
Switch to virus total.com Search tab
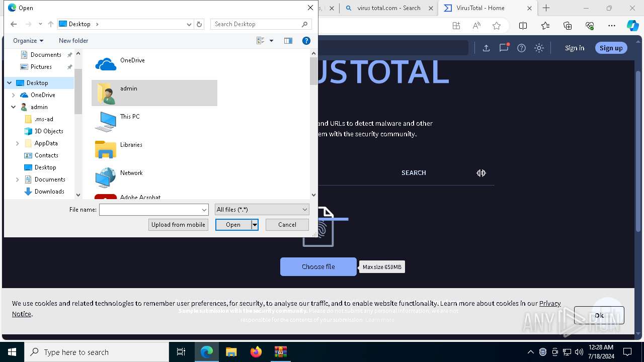(x=388, y=8)
